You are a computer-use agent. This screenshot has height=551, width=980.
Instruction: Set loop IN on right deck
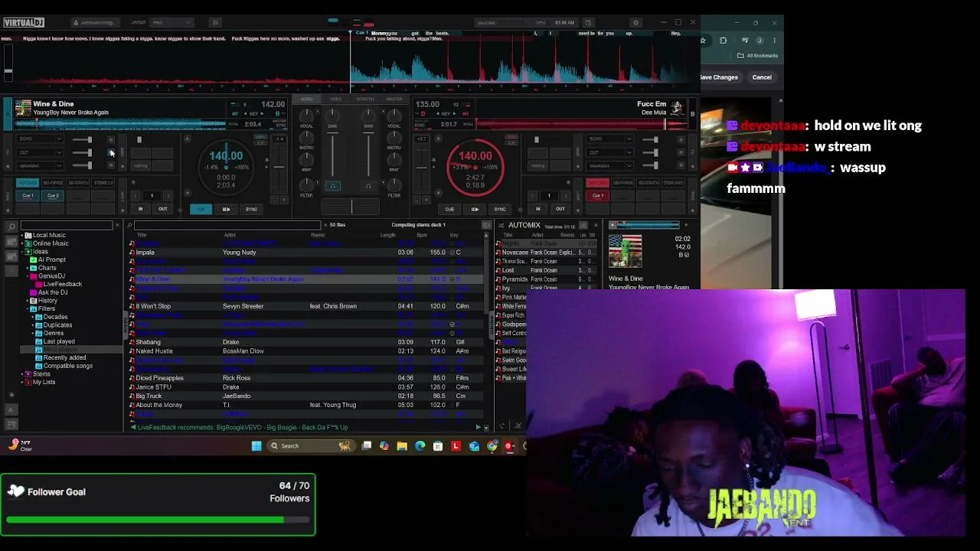[537, 209]
